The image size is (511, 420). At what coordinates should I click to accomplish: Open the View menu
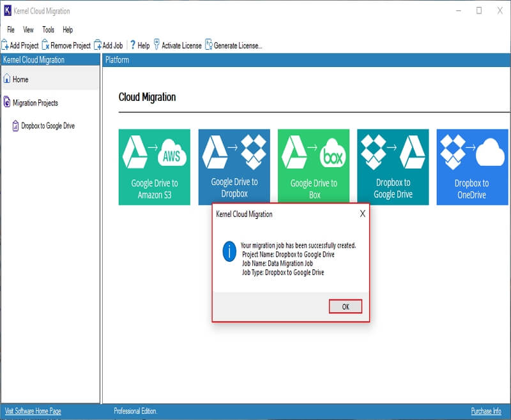pos(28,29)
